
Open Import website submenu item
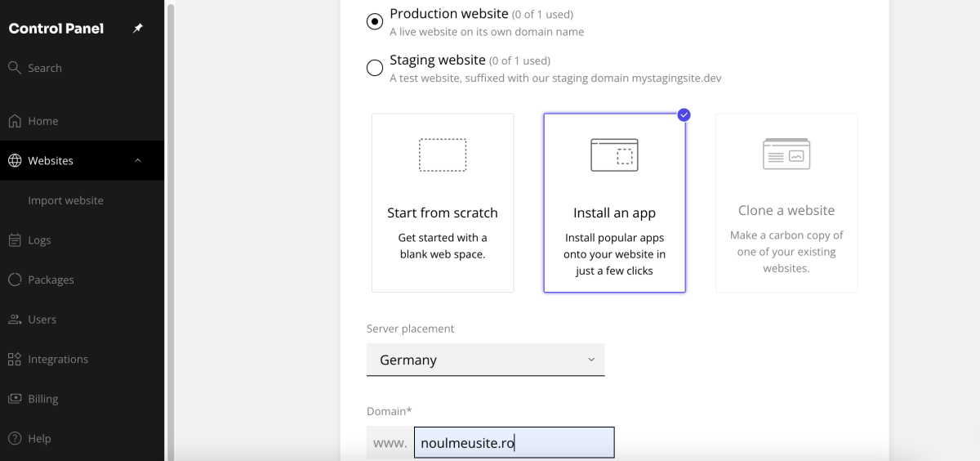tap(65, 200)
